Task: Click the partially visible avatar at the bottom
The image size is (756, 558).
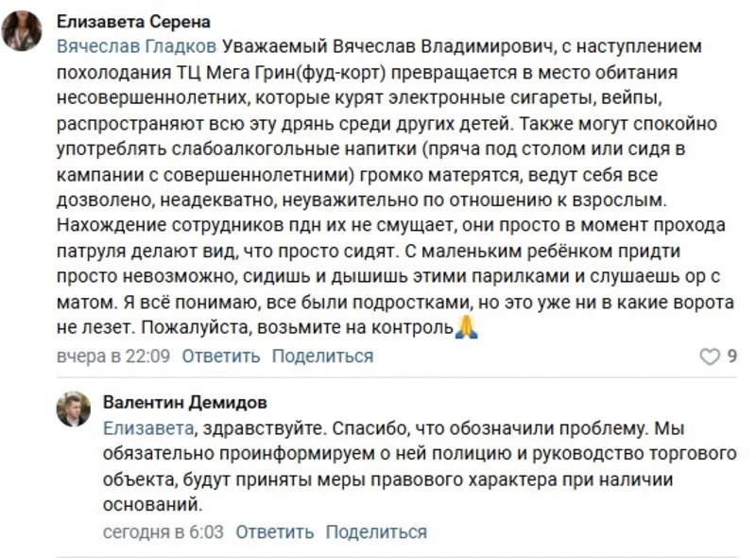Action: (x=73, y=554)
